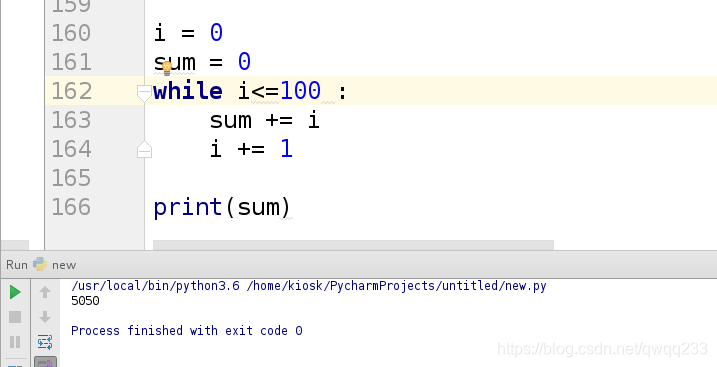Viewport: 717px width, 367px height.
Task: Click the editor horizontal scrollbar
Action: coord(353,245)
